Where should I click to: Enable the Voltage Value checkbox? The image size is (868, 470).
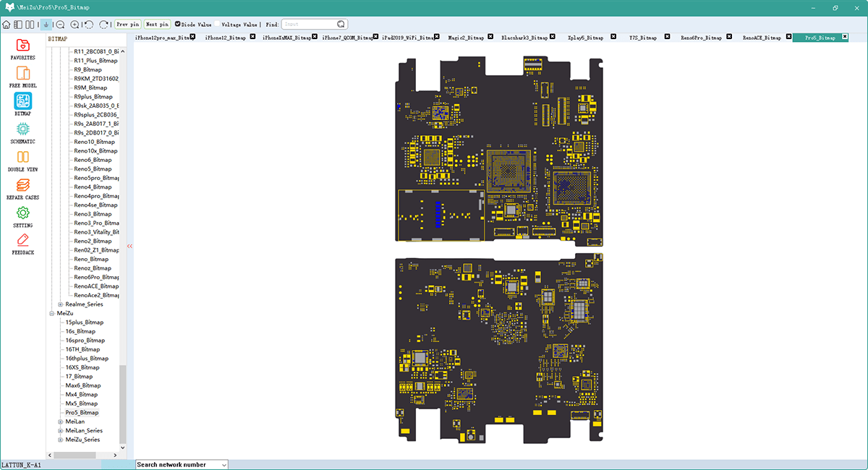point(217,24)
